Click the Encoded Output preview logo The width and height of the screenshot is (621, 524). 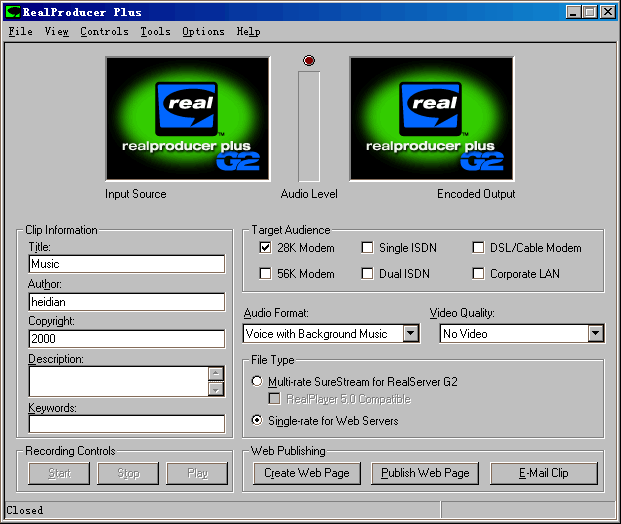[x=431, y=119]
